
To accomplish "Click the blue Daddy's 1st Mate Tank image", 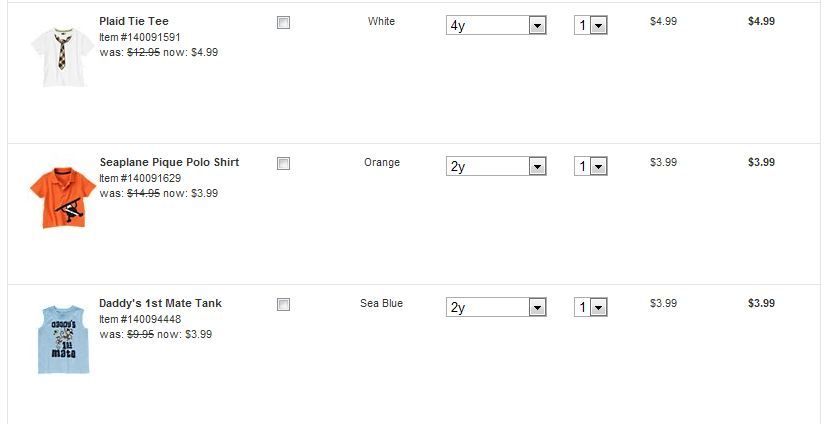I will (63, 340).
